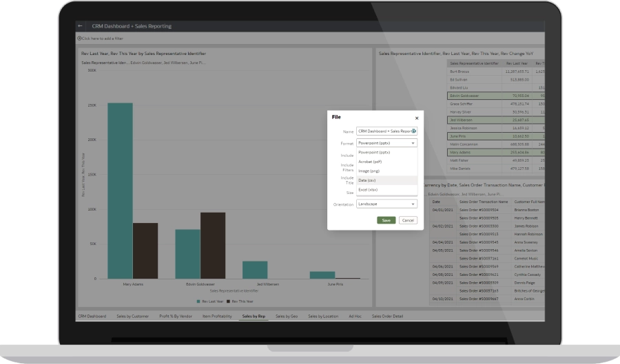The image size is (620, 364).
Task: Click the add filter plus icon
Action: 79,39
